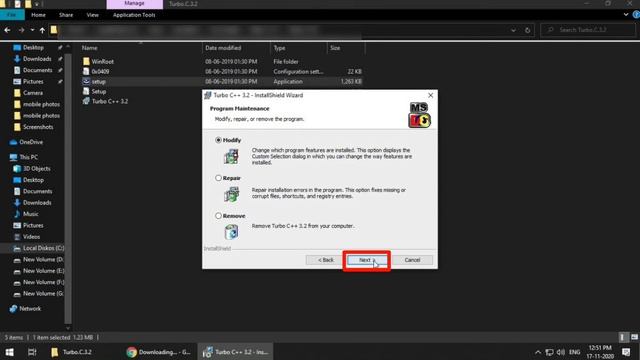Open Desktop in Quick access
640x360 pixels.
(x=33, y=48)
